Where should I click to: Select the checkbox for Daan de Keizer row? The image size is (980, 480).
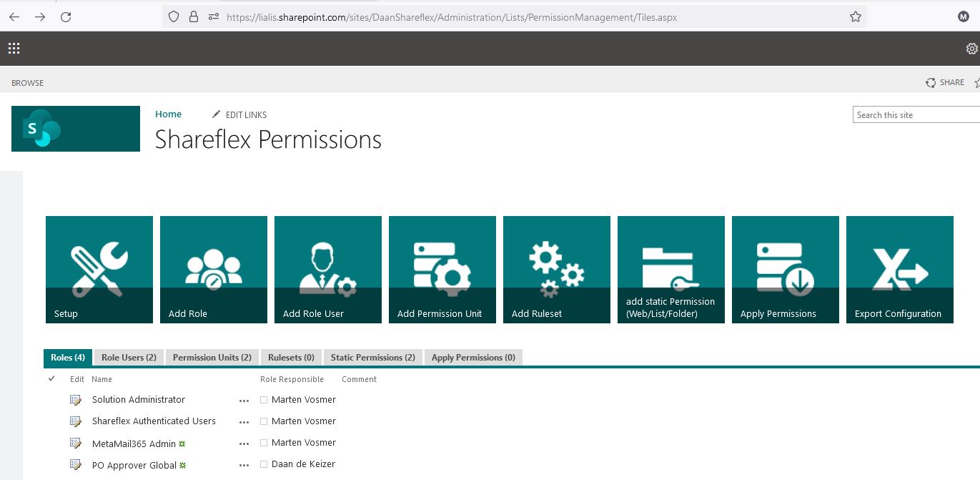(263, 464)
